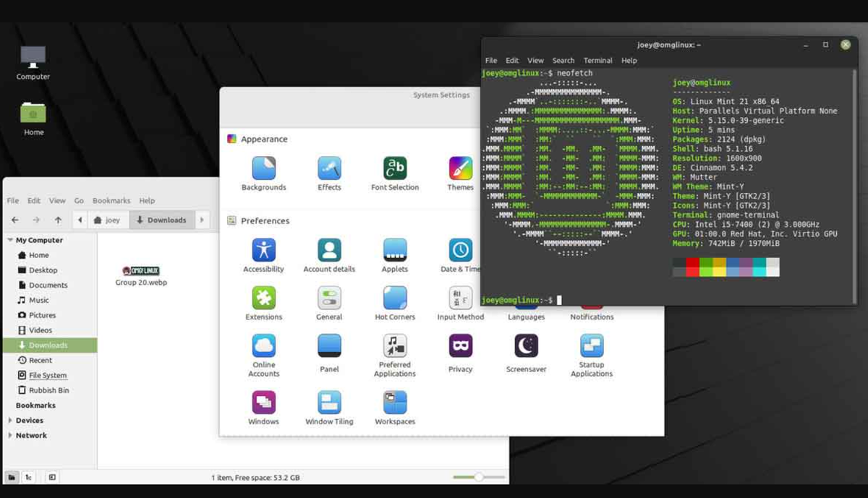Click the red neofetch color block
The height and width of the screenshot is (498, 868).
693,267
